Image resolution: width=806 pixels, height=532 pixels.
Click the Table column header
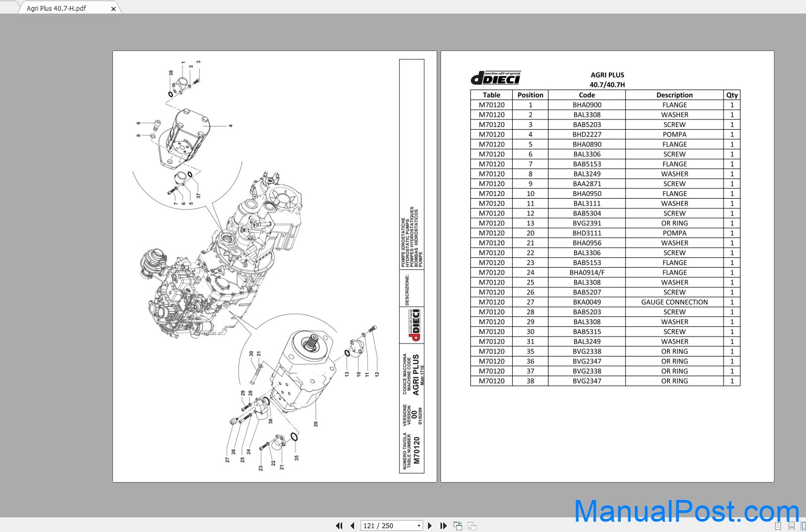point(492,94)
